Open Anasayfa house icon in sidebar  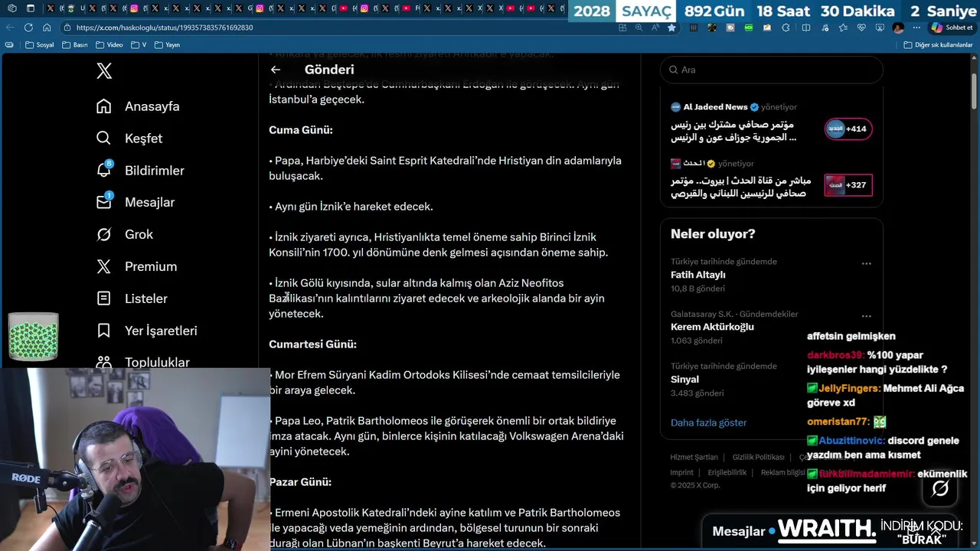104,106
